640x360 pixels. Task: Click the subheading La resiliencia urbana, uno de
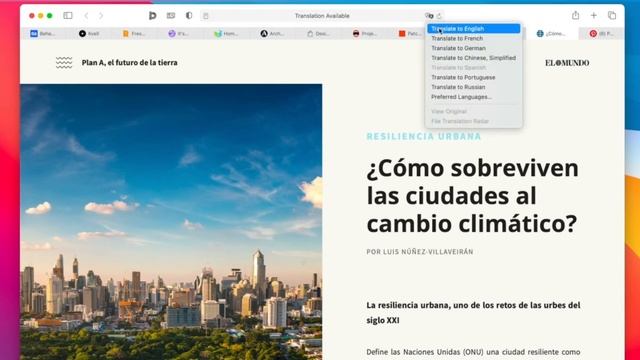tap(473, 313)
